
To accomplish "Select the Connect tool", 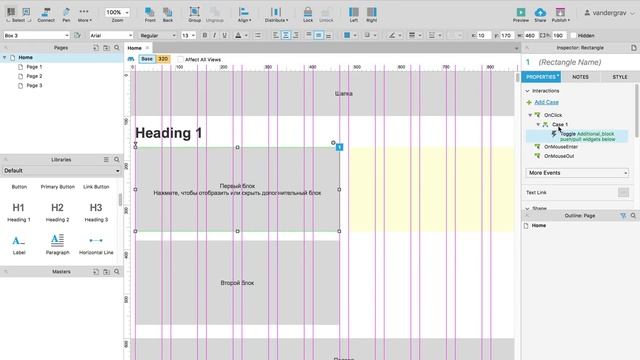I will 46,15.
